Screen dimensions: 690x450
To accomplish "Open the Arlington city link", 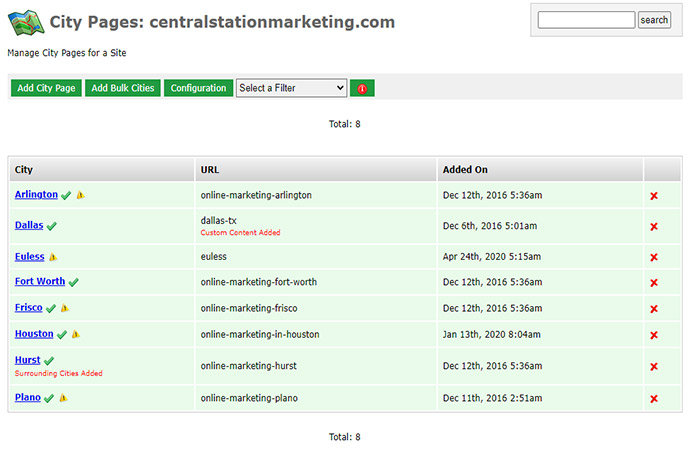I will (36, 194).
